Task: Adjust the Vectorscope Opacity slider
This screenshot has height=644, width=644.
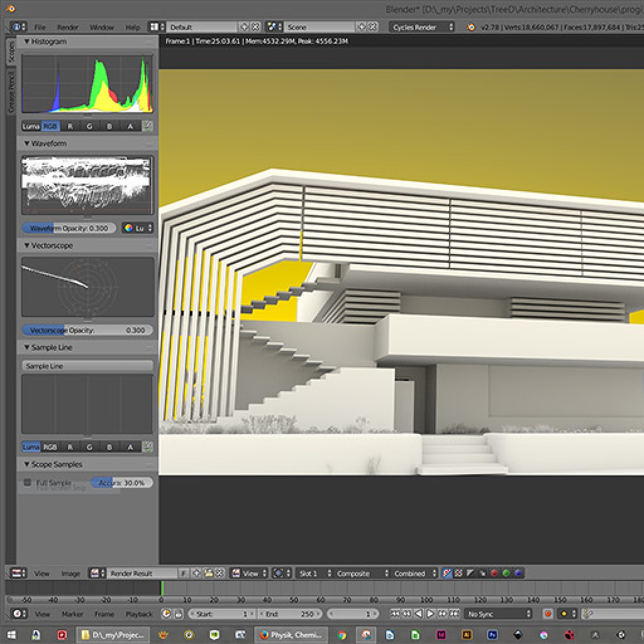Action: click(x=87, y=330)
